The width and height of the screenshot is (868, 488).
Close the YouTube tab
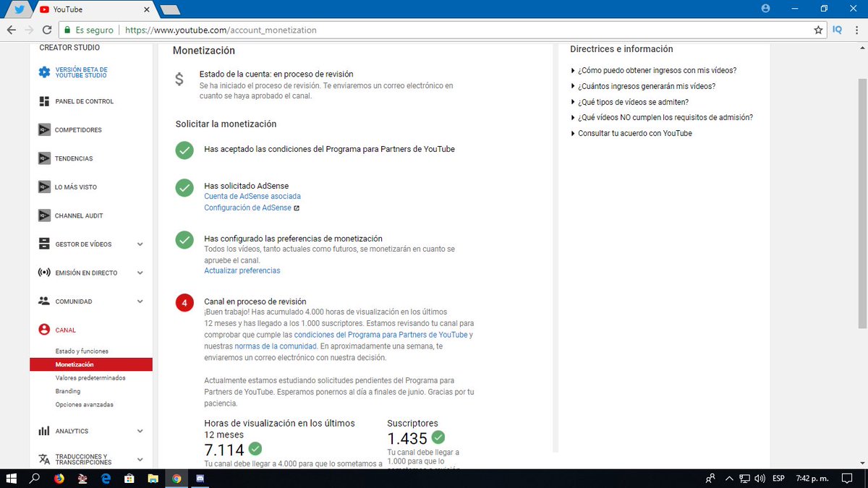coord(147,9)
